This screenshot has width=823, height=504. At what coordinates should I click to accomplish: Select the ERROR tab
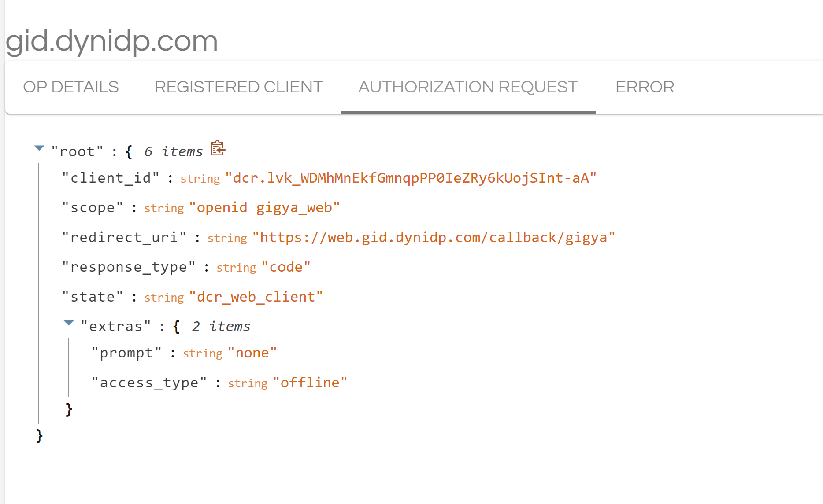pyautogui.click(x=645, y=87)
